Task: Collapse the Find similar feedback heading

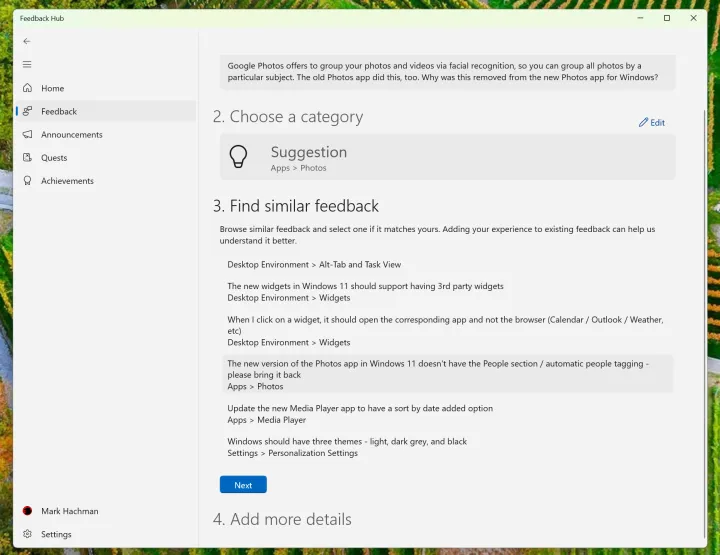Action: [x=296, y=206]
